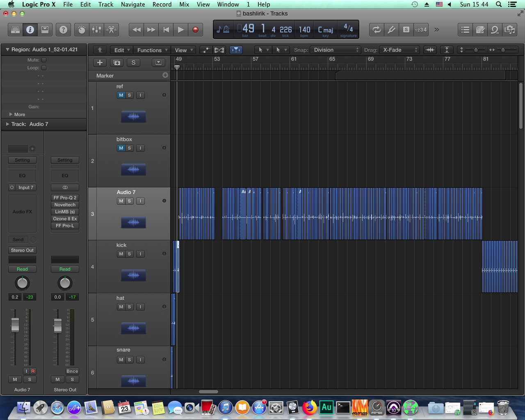Toggle Cycle mode button
Viewport: 525px width, 420px height.
(x=376, y=30)
